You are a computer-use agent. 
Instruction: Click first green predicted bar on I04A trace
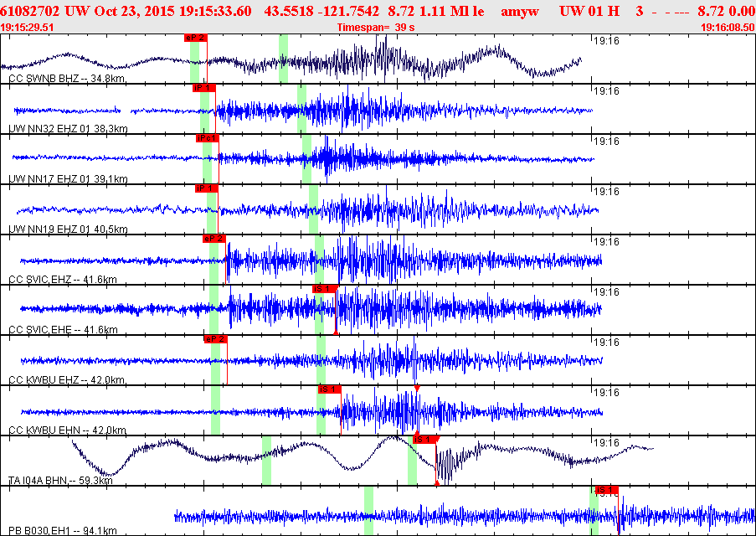point(266,461)
